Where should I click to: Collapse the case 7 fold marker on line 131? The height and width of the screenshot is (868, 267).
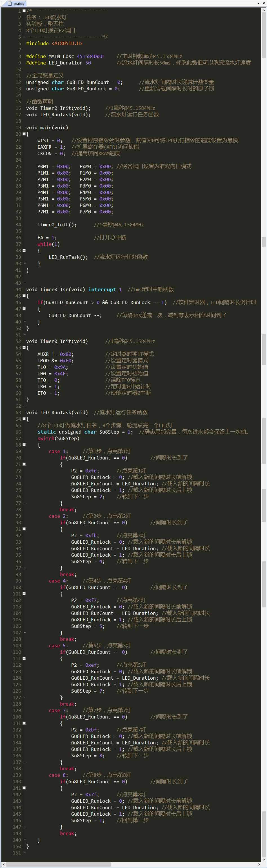click(24, 723)
